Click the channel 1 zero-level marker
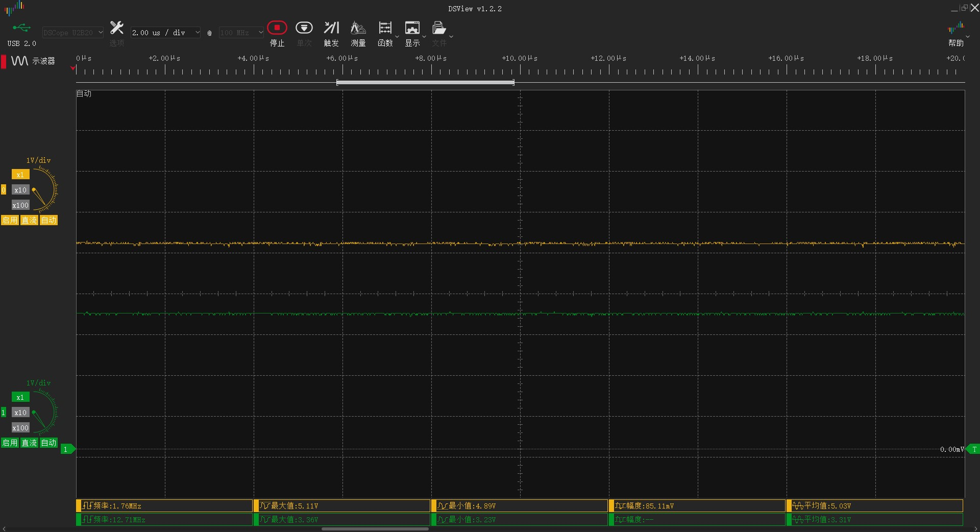Screen dimensions: 980x532 click(x=67, y=449)
